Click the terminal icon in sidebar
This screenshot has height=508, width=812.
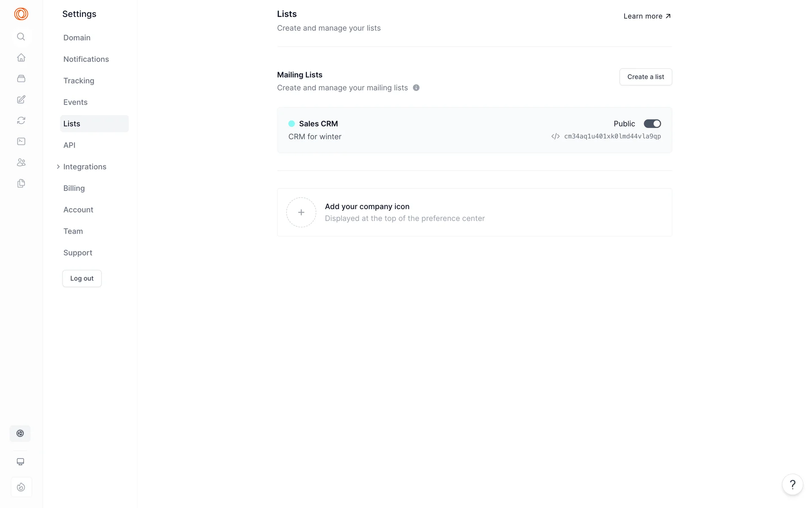pyautogui.click(x=21, y=141)
